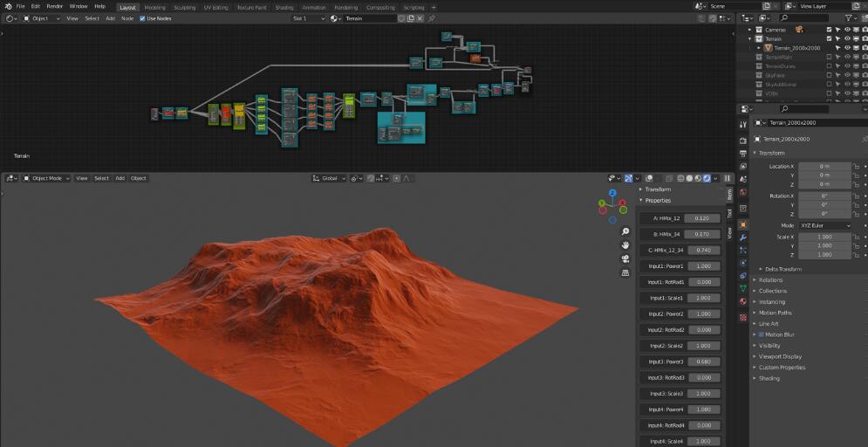The width and height of the screenshot is (868, 447).
Task: Unlink Terrain material with X icon
Action: 420,18
